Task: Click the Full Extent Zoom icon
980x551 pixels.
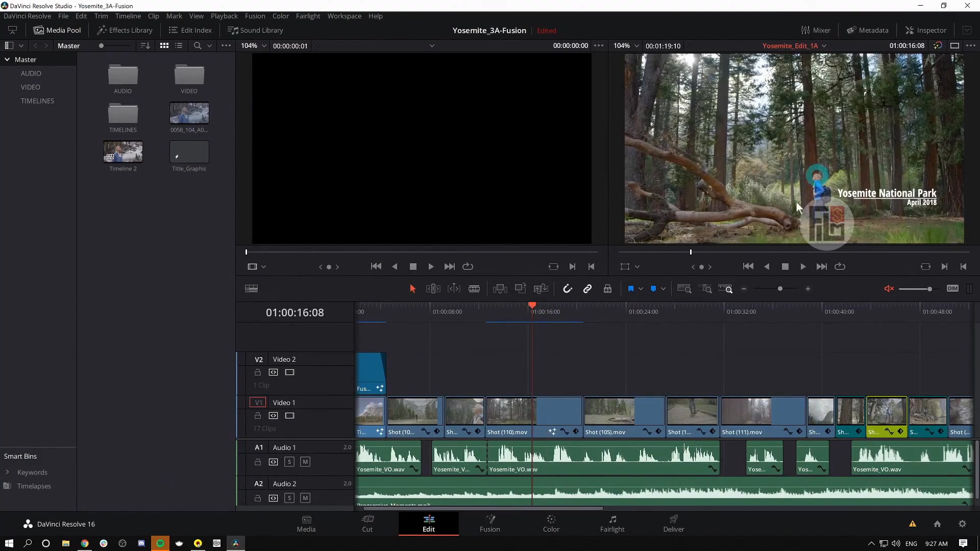Action: pyautogui.click(x=684, y=289)
